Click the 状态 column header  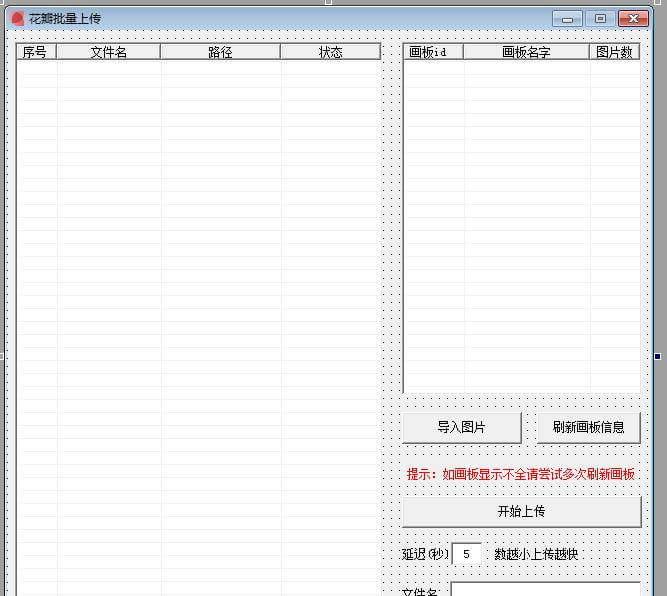pos(330,52)
